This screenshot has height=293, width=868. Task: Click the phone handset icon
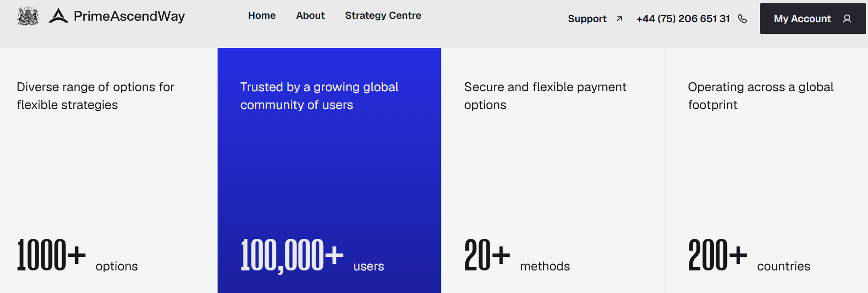[x=743, y=19]
